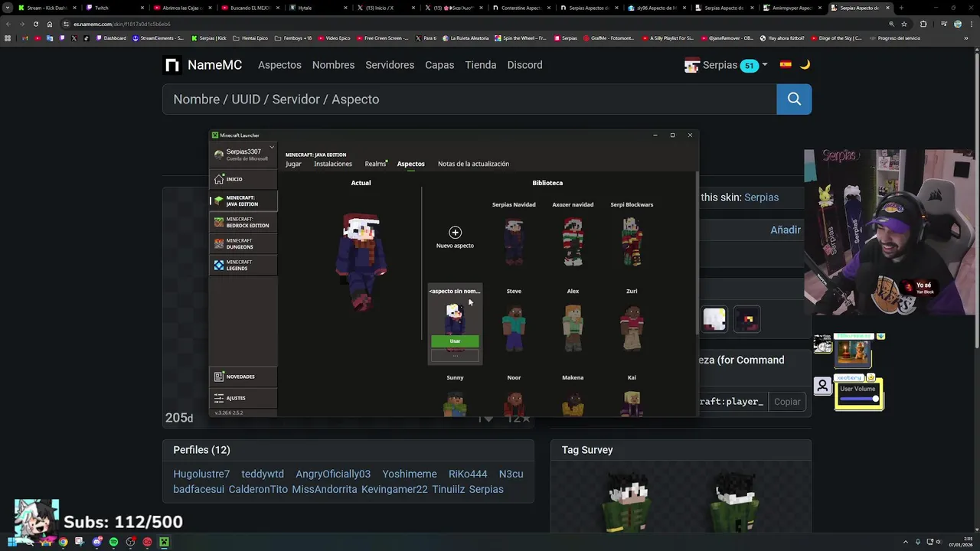Toggle dark mode moon icon on NameMC

point(805,65)
